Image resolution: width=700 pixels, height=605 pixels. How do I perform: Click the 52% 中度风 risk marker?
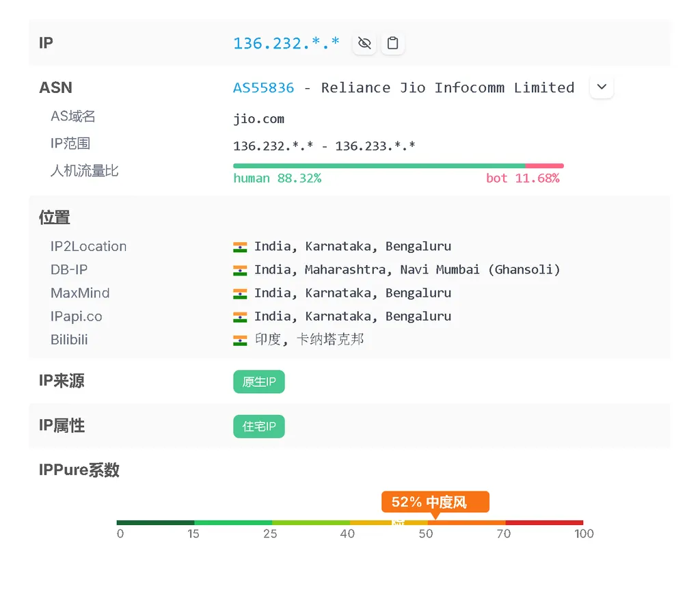click(435, 501)
